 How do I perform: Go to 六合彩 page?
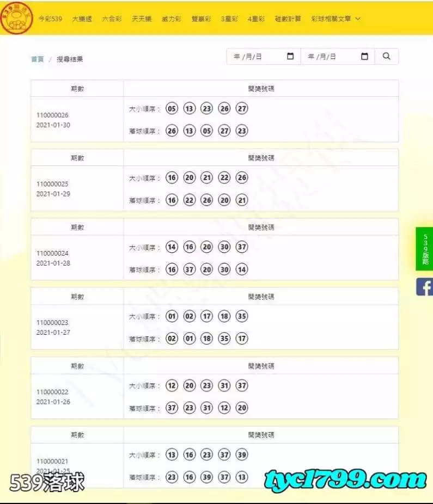coord(112,19)
